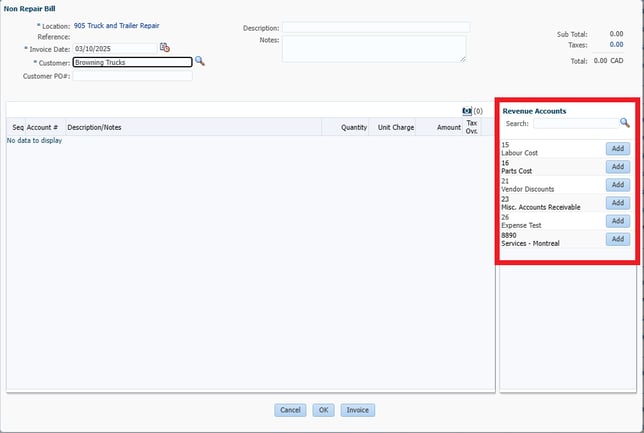This screenshot has width=644, height=433.
Task: Add the Parts Cost account
Action: (617, 166)
